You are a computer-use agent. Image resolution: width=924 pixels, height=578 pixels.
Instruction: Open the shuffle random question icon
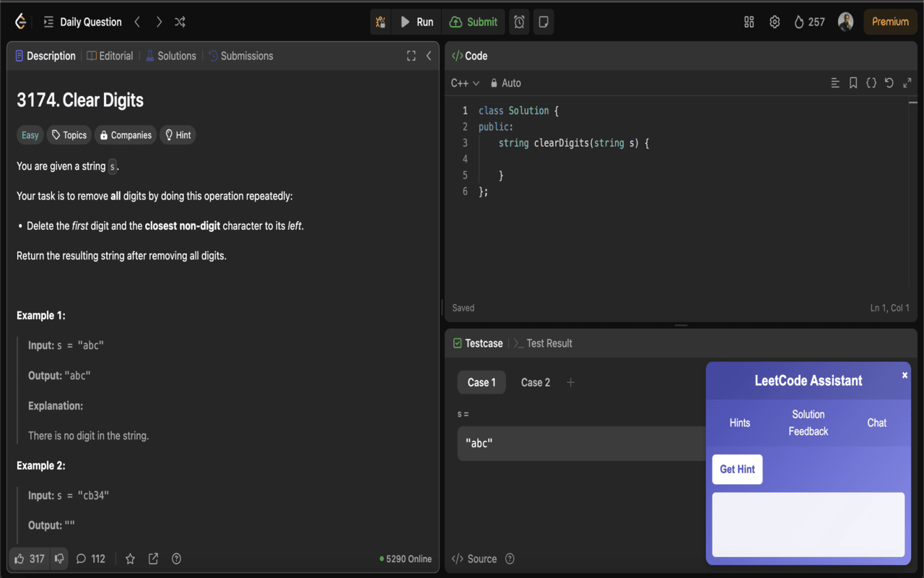(x=180, y=22)
